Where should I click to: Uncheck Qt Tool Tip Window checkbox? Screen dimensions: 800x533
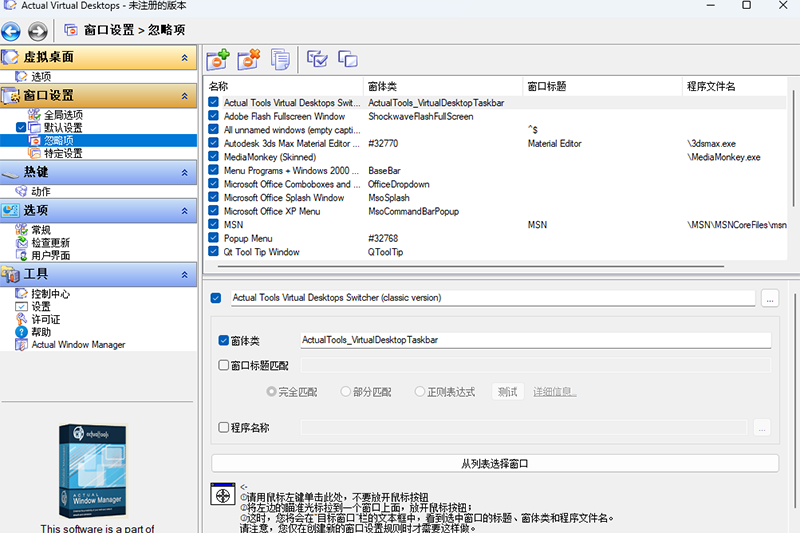214,251
